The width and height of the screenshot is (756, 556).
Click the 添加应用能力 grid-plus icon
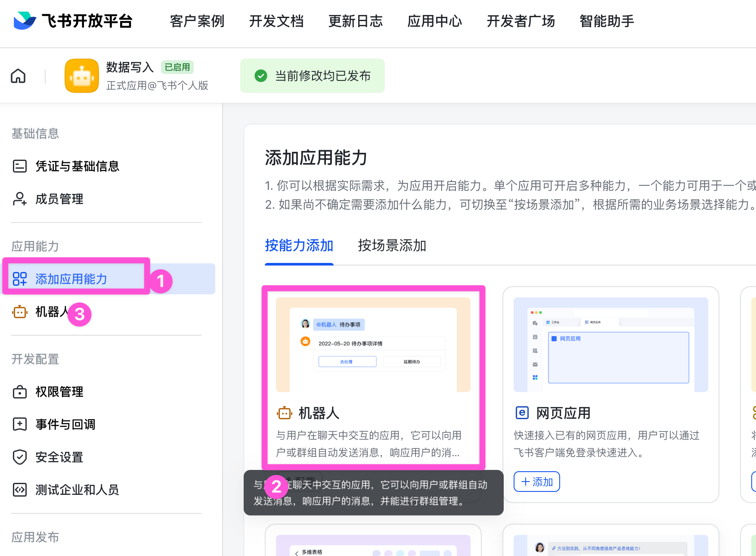pos(20,279)
